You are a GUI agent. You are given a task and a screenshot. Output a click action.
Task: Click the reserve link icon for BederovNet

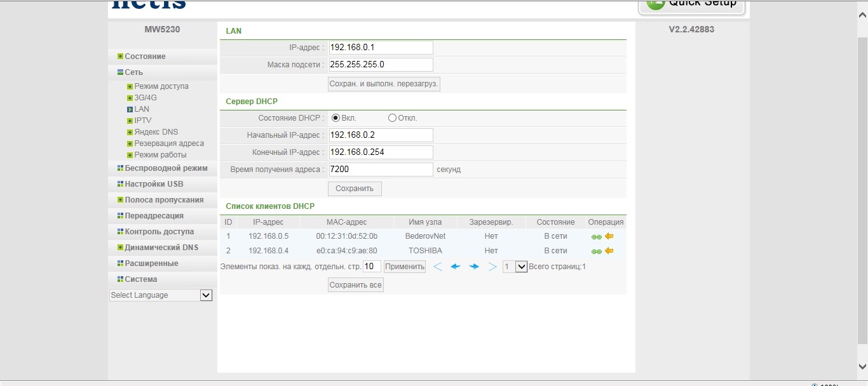(596, 237)
